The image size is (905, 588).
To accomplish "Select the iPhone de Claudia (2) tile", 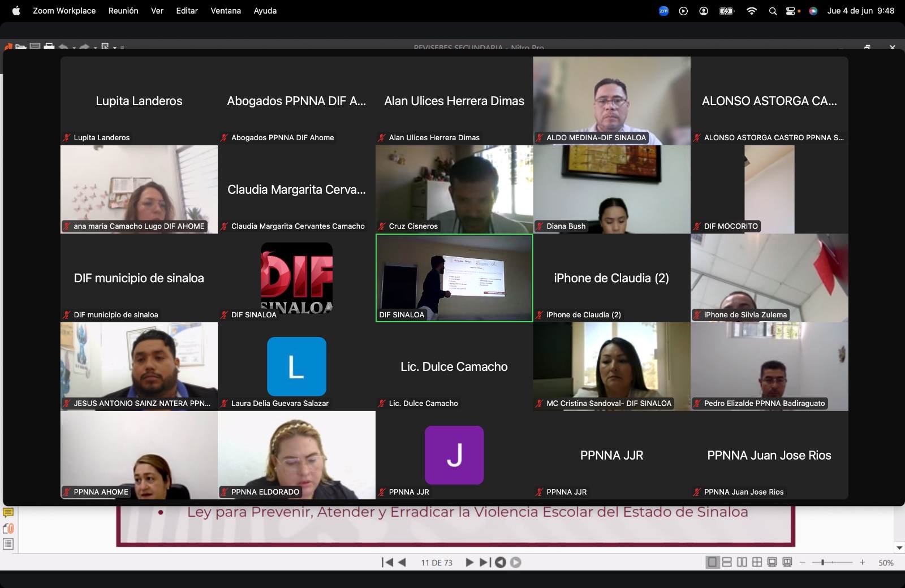I will (x=611, y=278).
